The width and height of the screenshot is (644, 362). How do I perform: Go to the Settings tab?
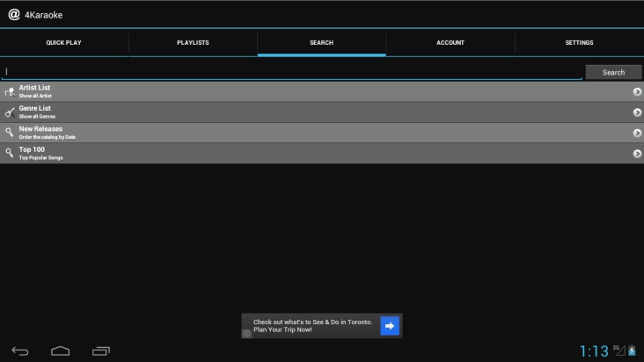(579, 43)
